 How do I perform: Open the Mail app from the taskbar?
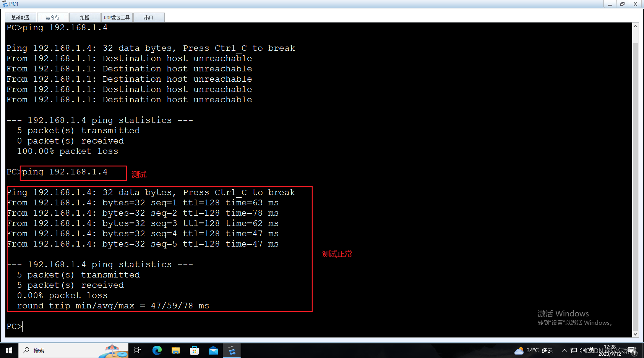[213, 350]
